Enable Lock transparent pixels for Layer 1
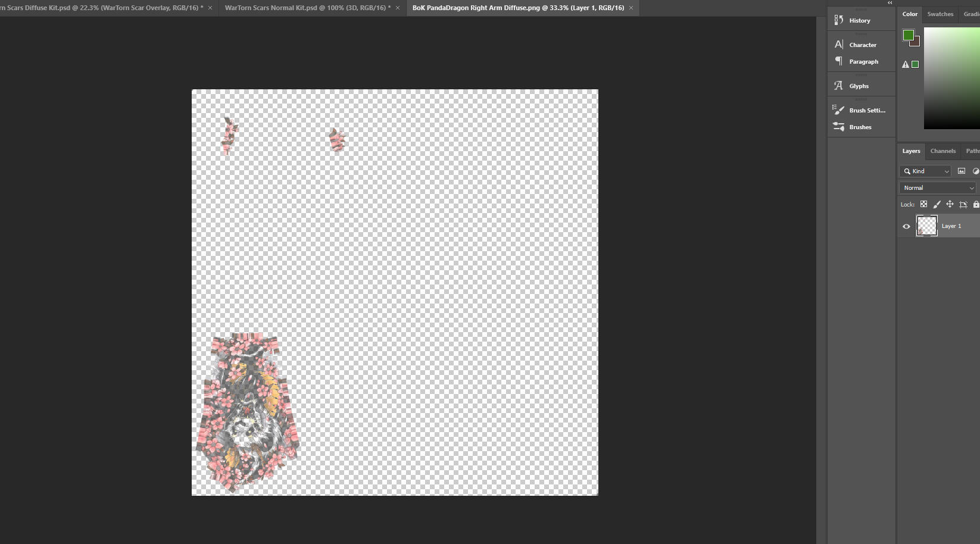 pyautogui.click(x=924, y=204)
